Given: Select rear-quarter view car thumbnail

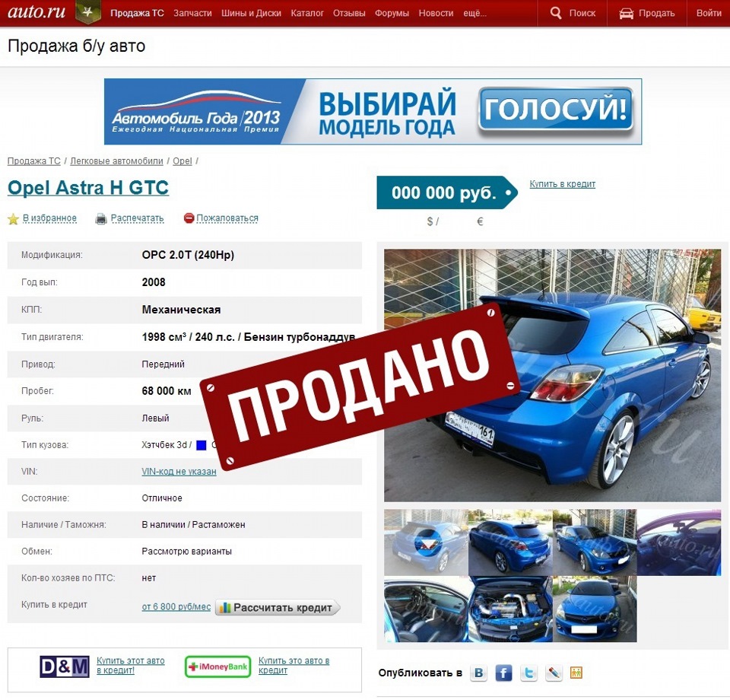Looking at the screenshot, I should coord(510,542).
